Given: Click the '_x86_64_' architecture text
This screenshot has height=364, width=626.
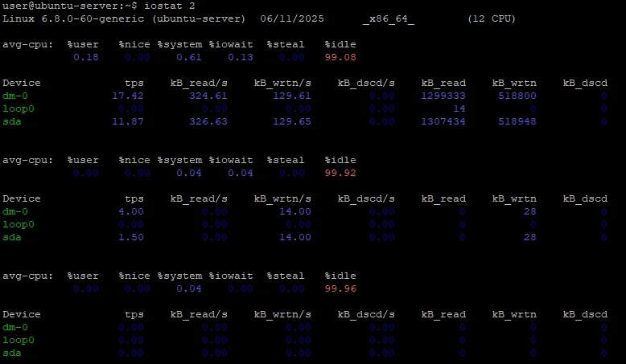Looking at the screenshot, I should click(x=389, y=18).
